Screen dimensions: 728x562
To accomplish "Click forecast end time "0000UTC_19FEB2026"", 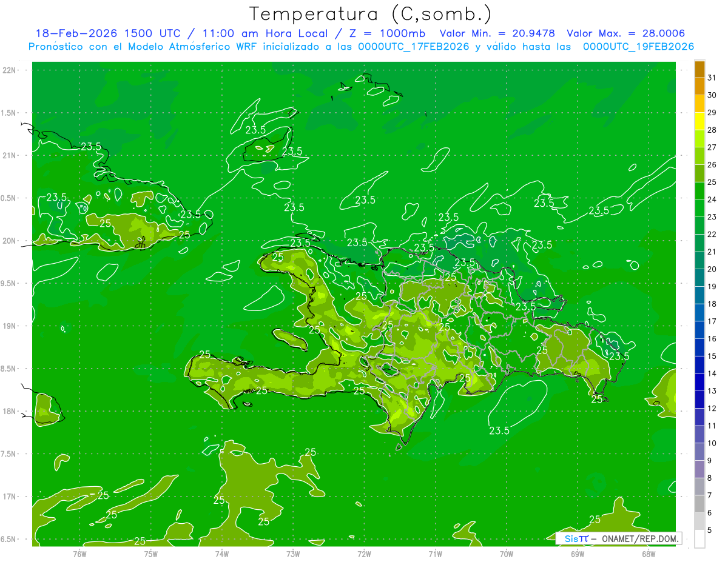I will 639,47.
